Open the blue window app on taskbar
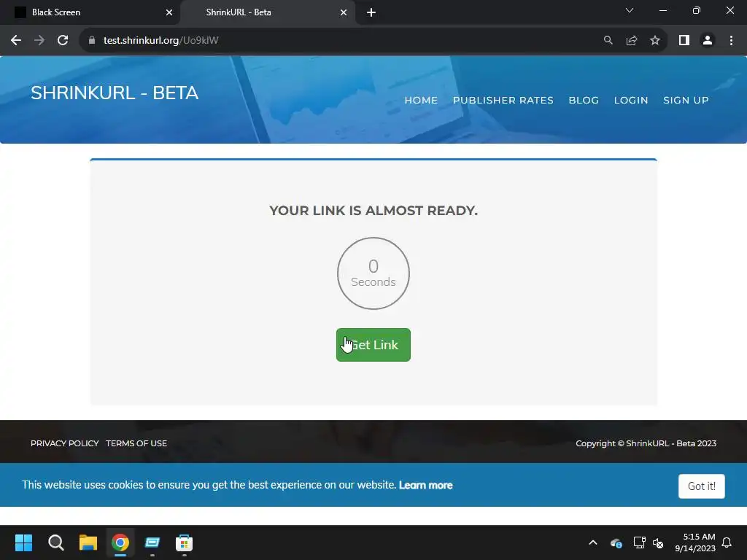Viewport: 747px width, 560px height. [x=152, y=542]
